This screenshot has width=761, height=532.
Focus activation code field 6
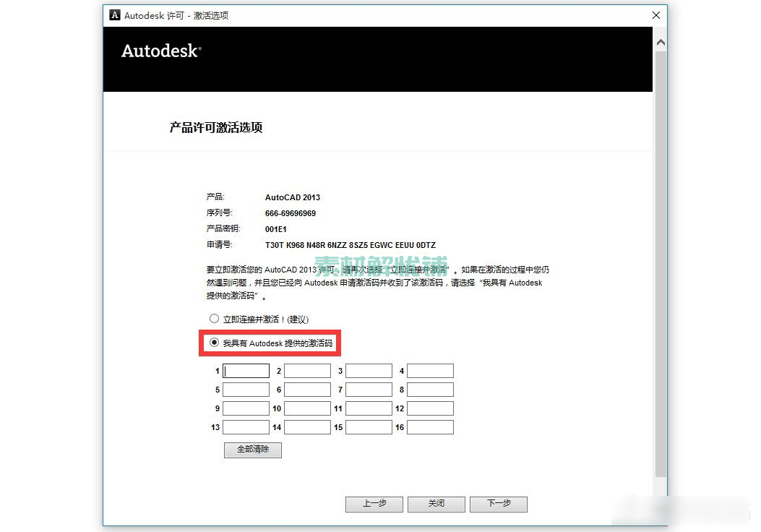(307, 390)
